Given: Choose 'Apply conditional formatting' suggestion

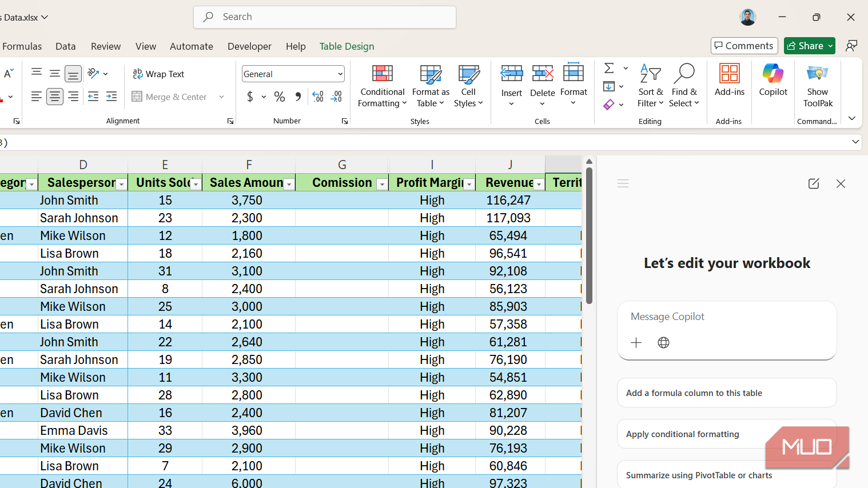Looking at the screenshot, I should tap(727, 434).
